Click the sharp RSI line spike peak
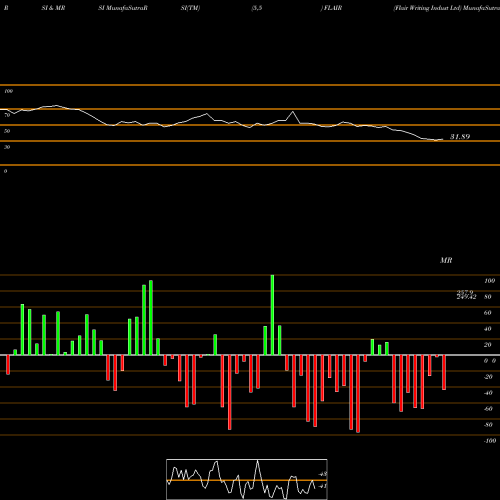 pos(293,112)
